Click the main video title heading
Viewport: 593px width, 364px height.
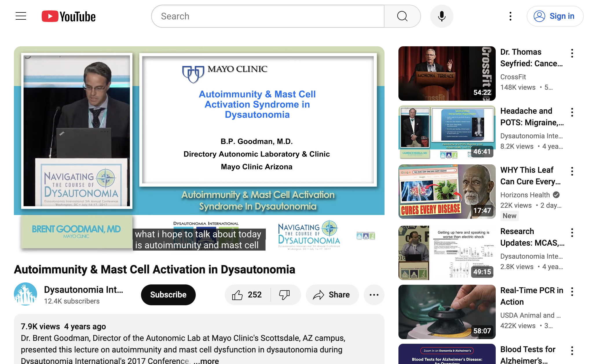point(155,269)
